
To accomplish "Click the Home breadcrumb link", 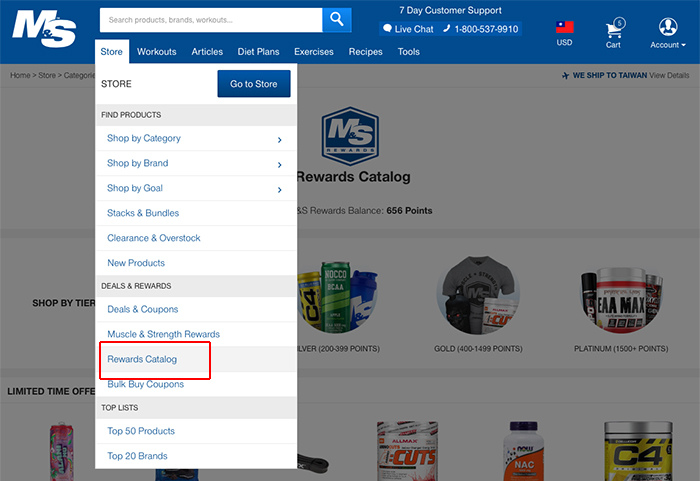I will click(x=20, y=75).
